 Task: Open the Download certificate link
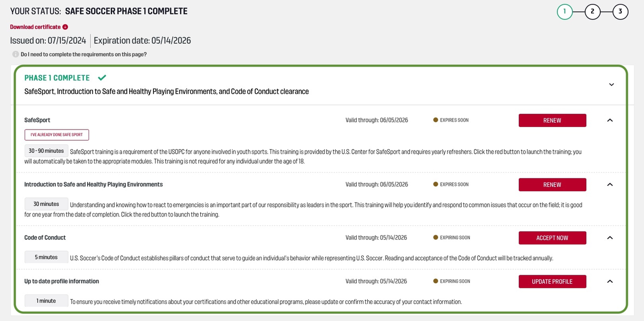click(35, 27)
